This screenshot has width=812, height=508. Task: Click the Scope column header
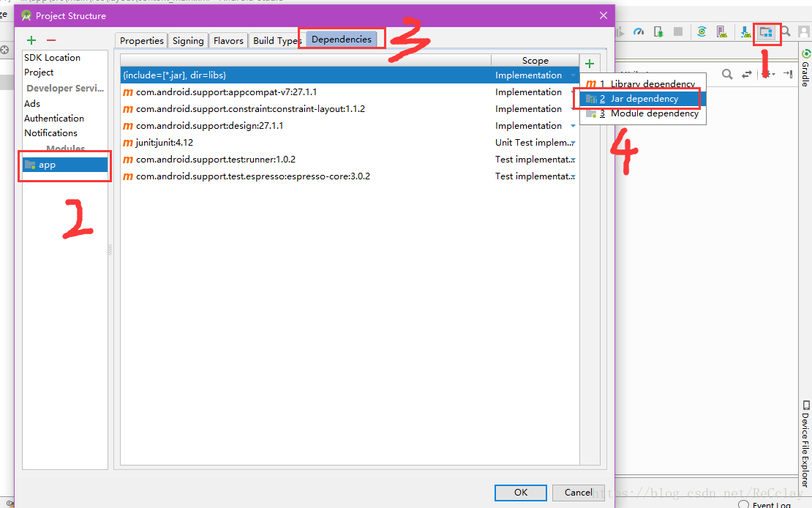coord(535,61)
